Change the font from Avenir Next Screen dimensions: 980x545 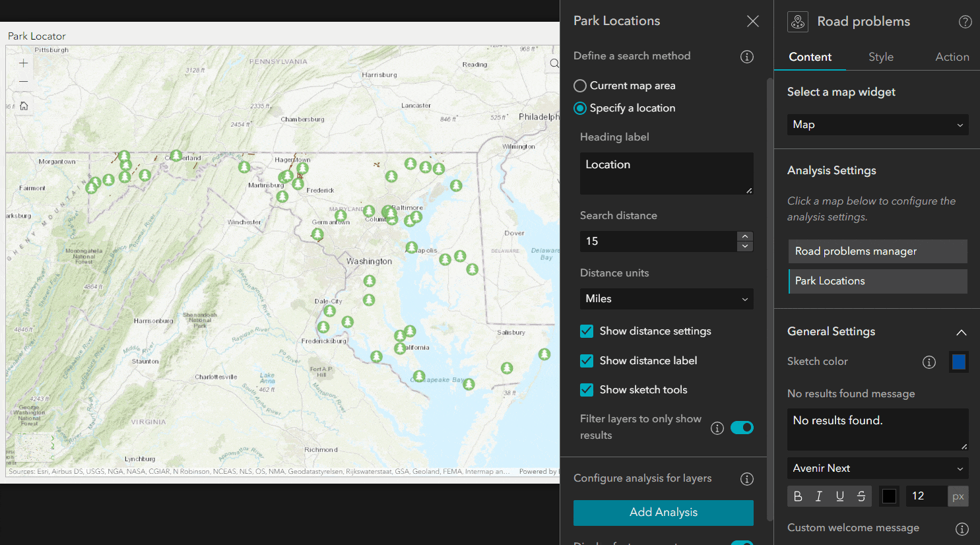[x=878, y=468]
